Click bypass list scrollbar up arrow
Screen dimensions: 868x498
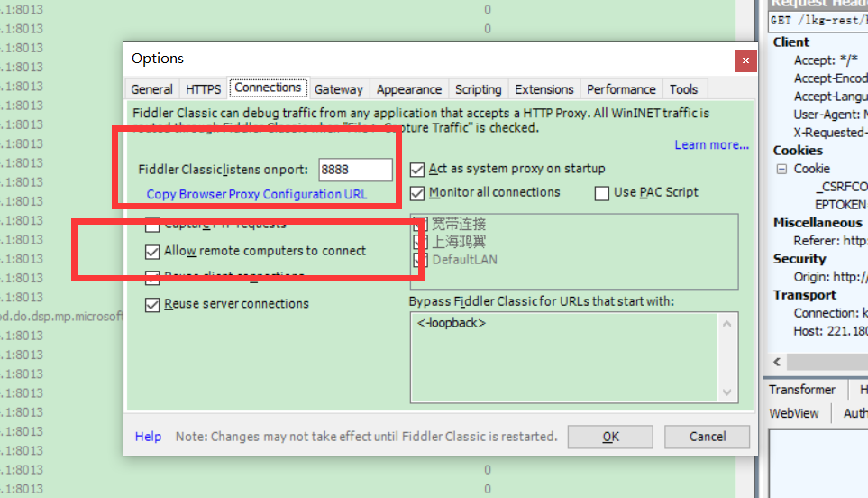(x=727, y=324)
